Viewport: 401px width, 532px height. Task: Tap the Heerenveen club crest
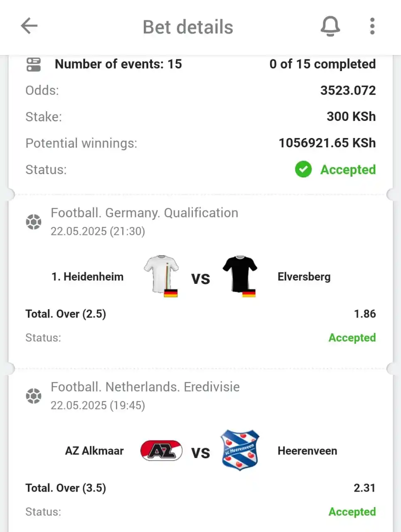pyautogui.click(x=240, y=450)
